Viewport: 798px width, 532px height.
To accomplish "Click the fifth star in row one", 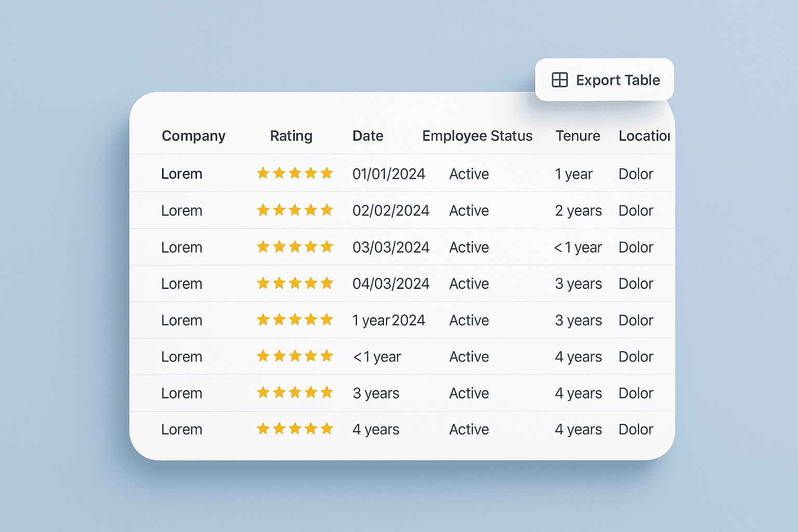I will pos(328,174).
